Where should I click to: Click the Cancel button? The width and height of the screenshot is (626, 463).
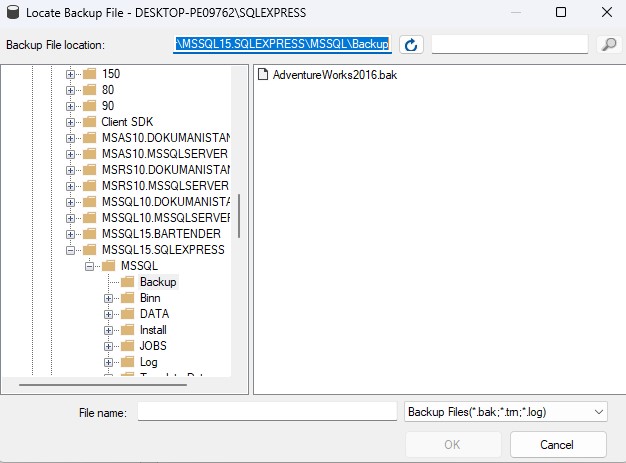[x=558, y=444]
